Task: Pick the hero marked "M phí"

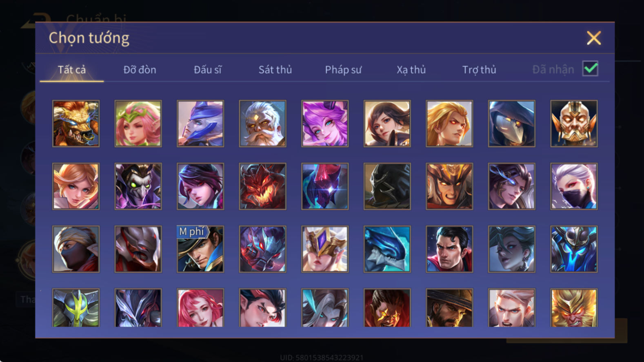Action: point(200,249)
